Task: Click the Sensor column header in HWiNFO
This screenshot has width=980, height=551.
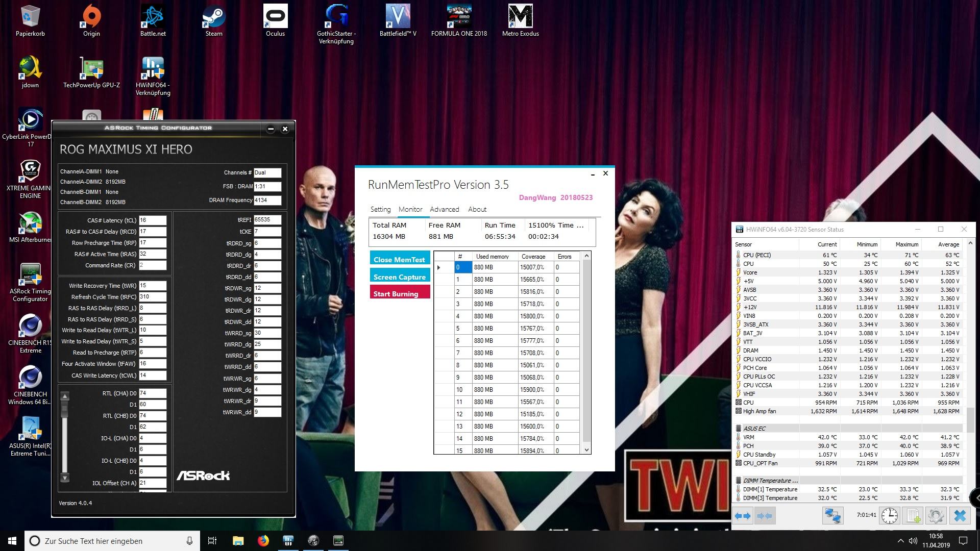Action: 766,244
